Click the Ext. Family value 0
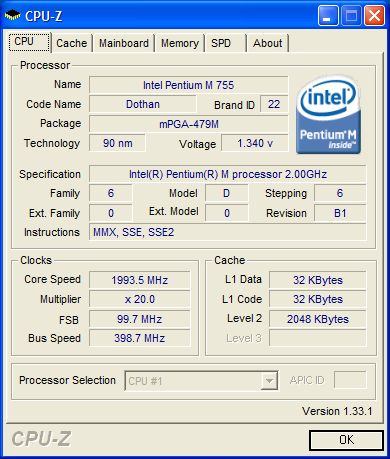Viewport: 390px width, 459px height. 111,213
